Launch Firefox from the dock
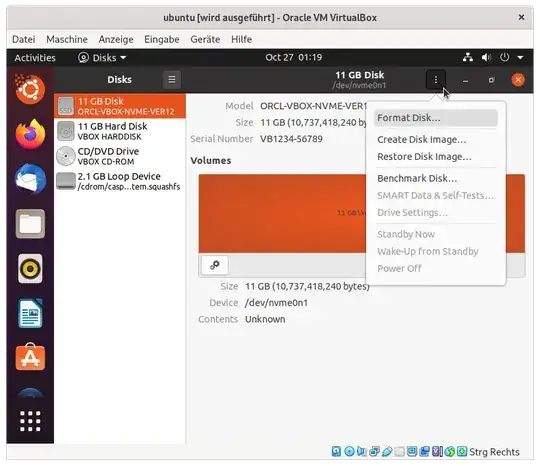 tap(30, 134)
